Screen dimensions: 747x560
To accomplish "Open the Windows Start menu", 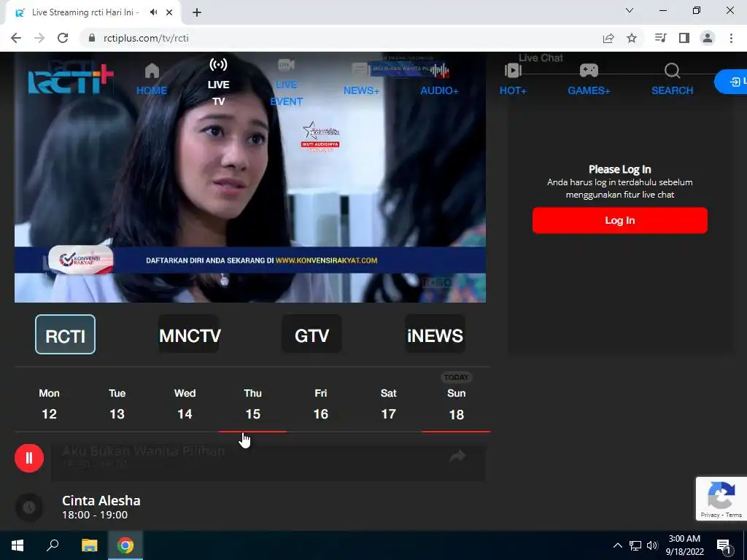I will tap(18, 545).
